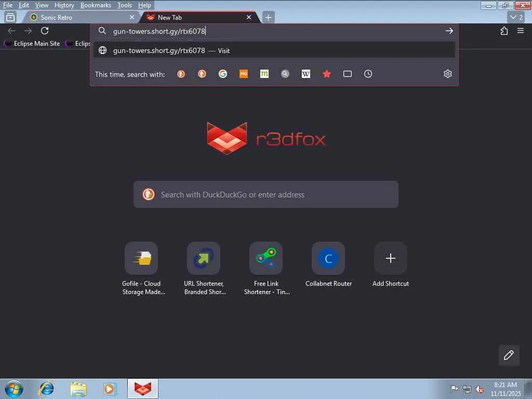Open the Extensions puzzle-piece button
Viewport: 532px width, 399px height.
click(x=504, y=31)
